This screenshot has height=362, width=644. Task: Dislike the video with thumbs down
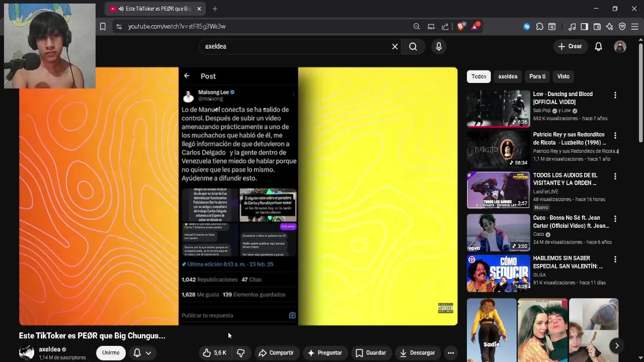[x=241, y=353]
